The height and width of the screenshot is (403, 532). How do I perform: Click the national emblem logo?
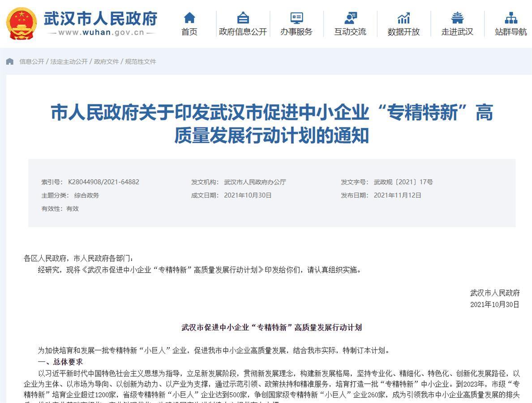tap(21, 23)
